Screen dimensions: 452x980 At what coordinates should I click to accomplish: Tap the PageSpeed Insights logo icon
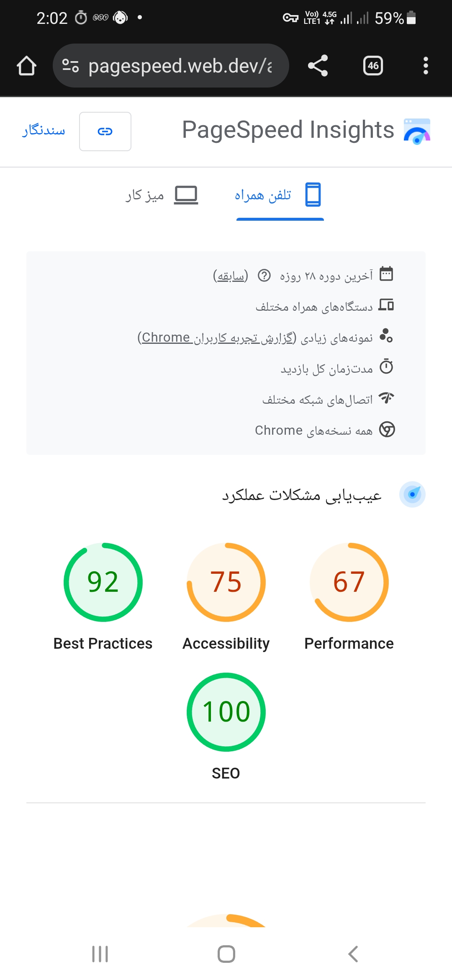click(x=417, y=131)
